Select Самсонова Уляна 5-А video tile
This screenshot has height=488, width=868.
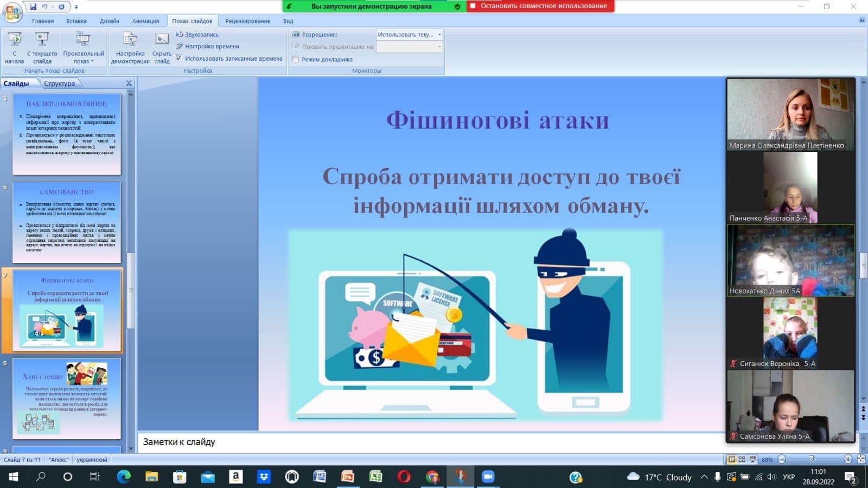click(790, 406)
